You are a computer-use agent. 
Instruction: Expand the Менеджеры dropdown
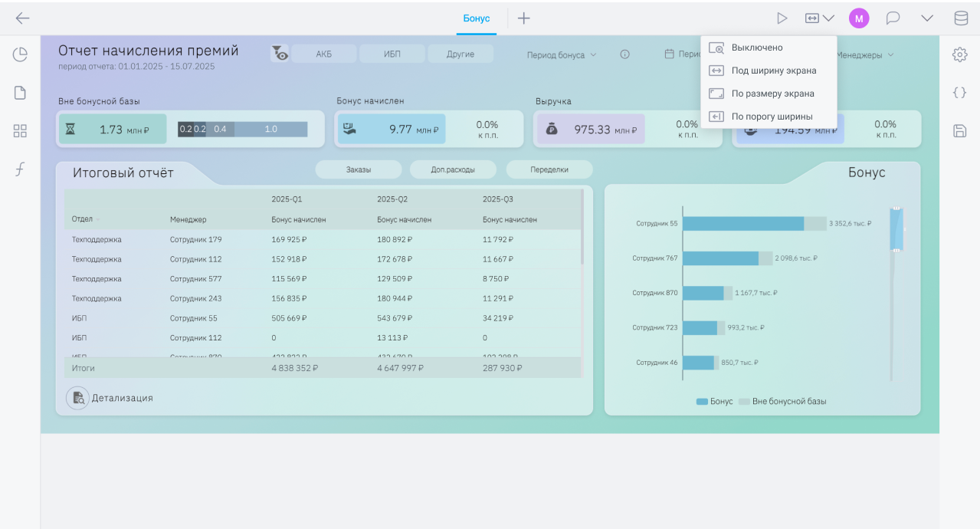click(x=865, y=55)
